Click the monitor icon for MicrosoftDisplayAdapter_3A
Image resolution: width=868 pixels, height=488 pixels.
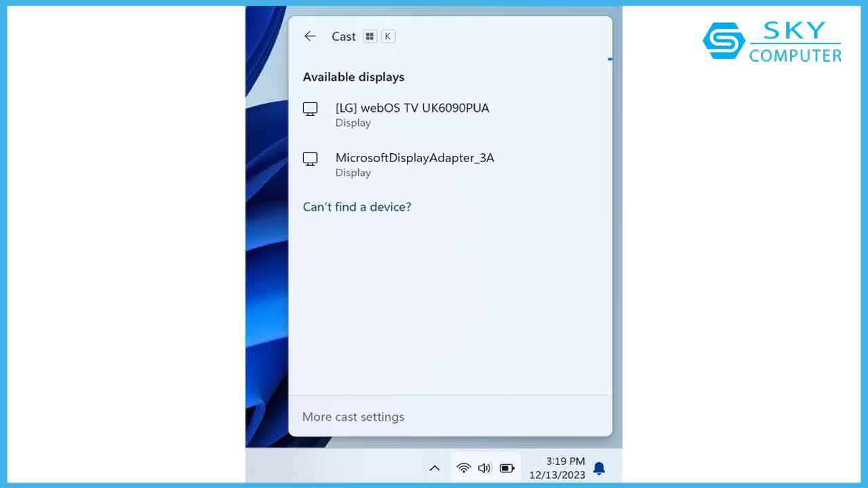[x=310, y=159]
